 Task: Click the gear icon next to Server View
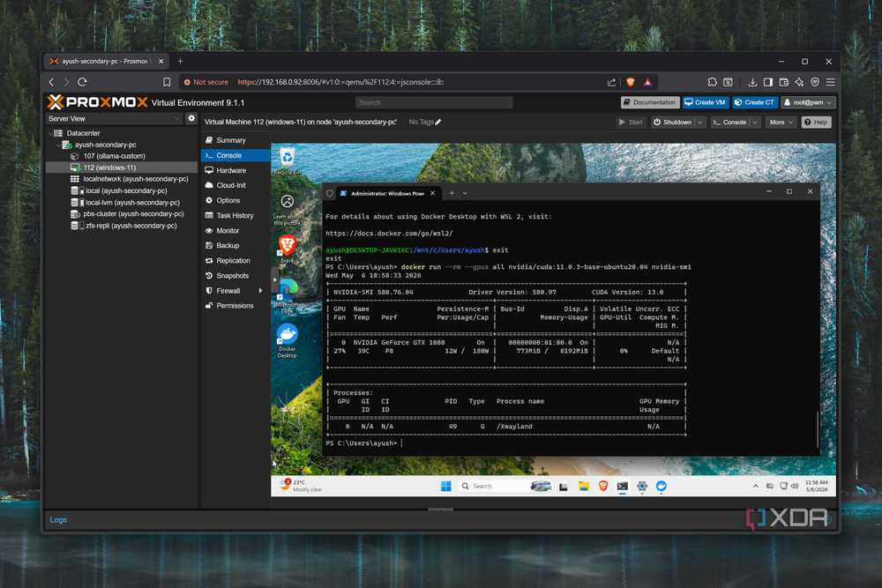[191, 119]
